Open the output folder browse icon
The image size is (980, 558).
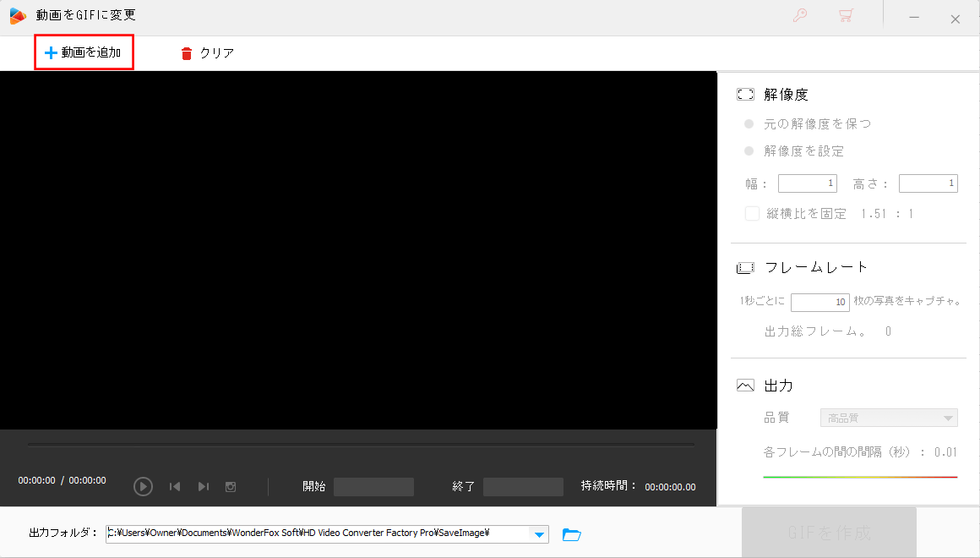click(x=572, y=534)
